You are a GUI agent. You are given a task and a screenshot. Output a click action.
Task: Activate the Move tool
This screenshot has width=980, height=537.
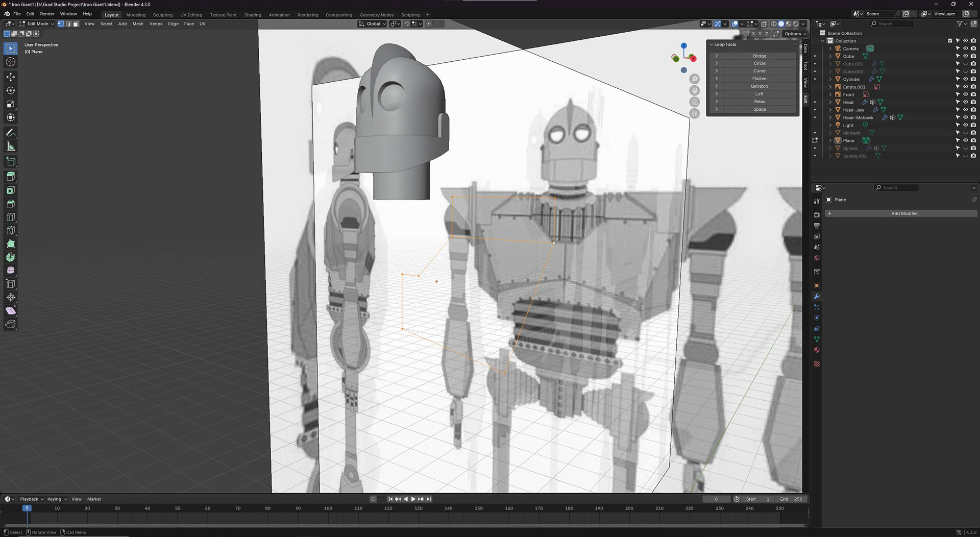pos(11,77)
